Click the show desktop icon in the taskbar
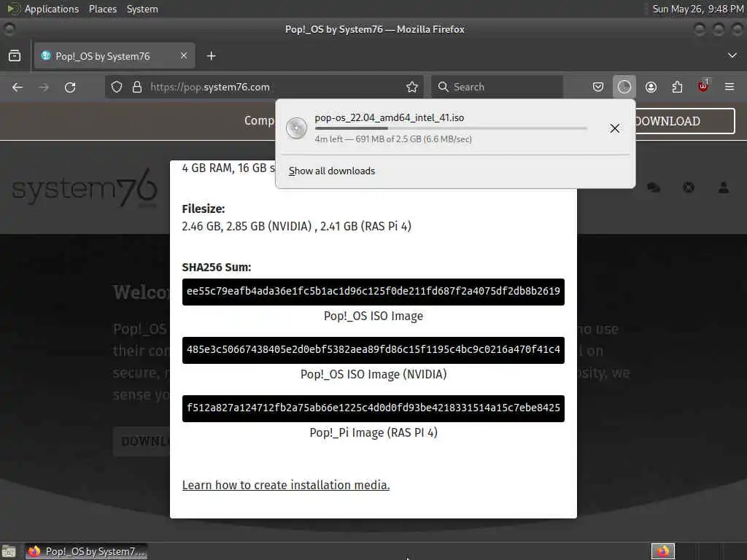This screenshot has width=747, height=560. [x=9, y=551]
